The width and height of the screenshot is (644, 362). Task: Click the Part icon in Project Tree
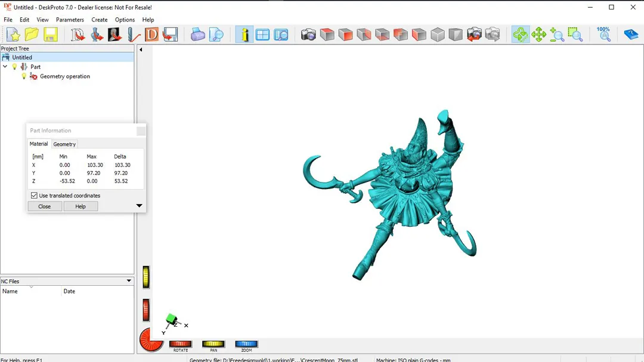24,67
